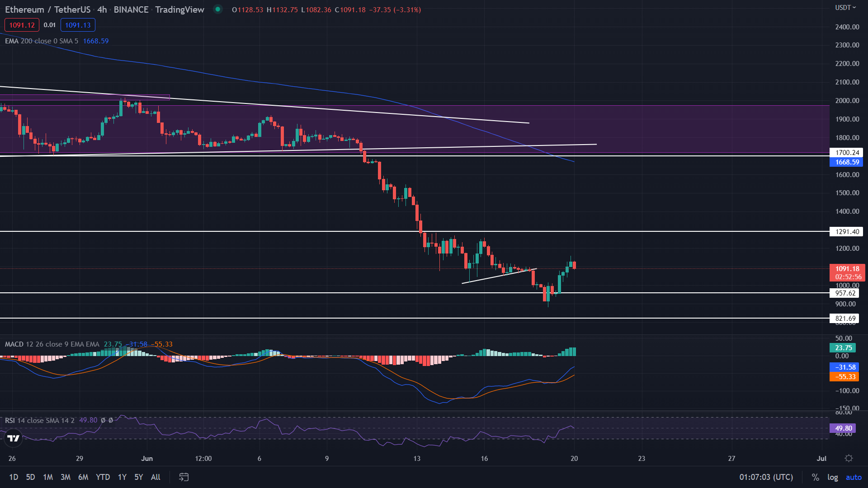
Task: Click the green market status dot
Action: [218, 9]
